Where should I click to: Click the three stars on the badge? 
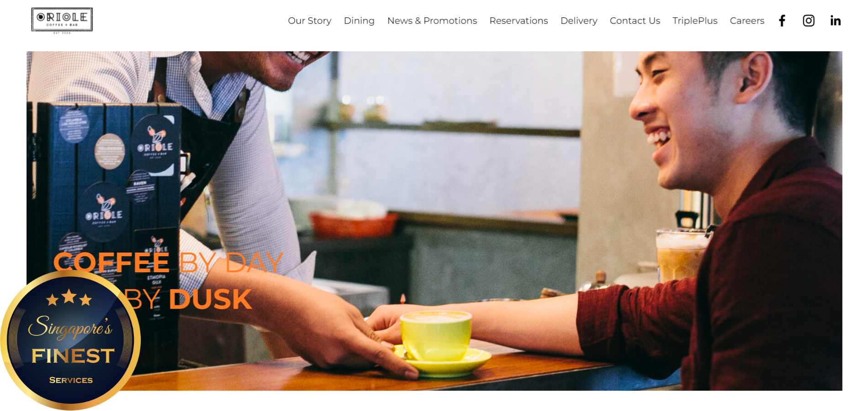[69, 298]
